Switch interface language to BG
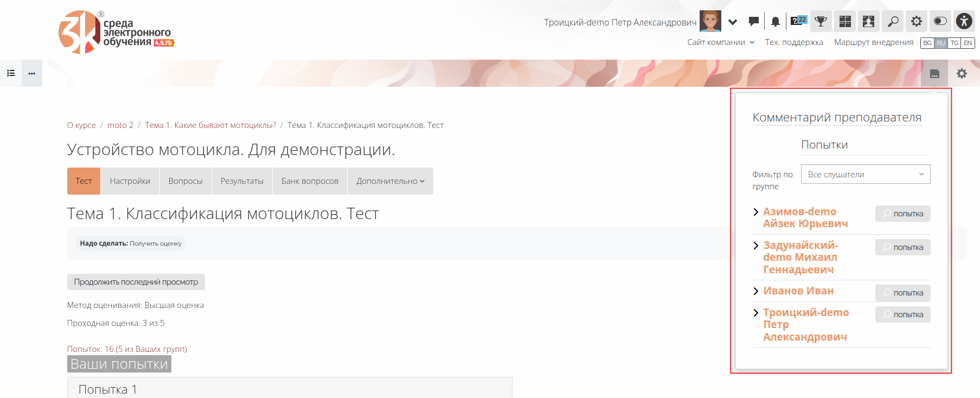The width and height of the screenshot is (980, 398). click(x=927, y=43)
